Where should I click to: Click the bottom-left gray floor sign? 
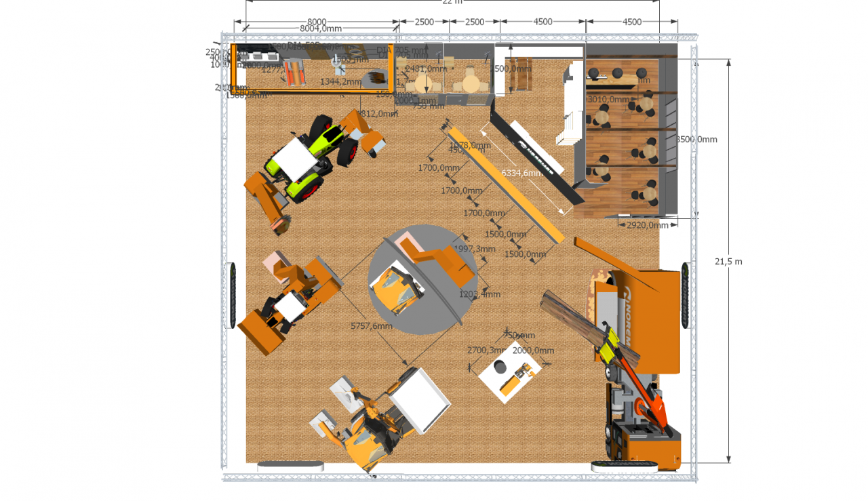[x=290, y=466]
